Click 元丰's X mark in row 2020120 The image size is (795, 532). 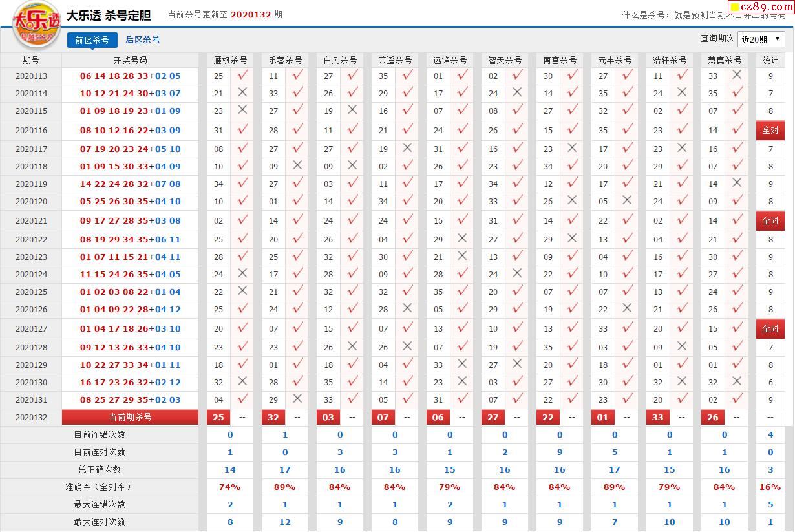pos(627,201)
